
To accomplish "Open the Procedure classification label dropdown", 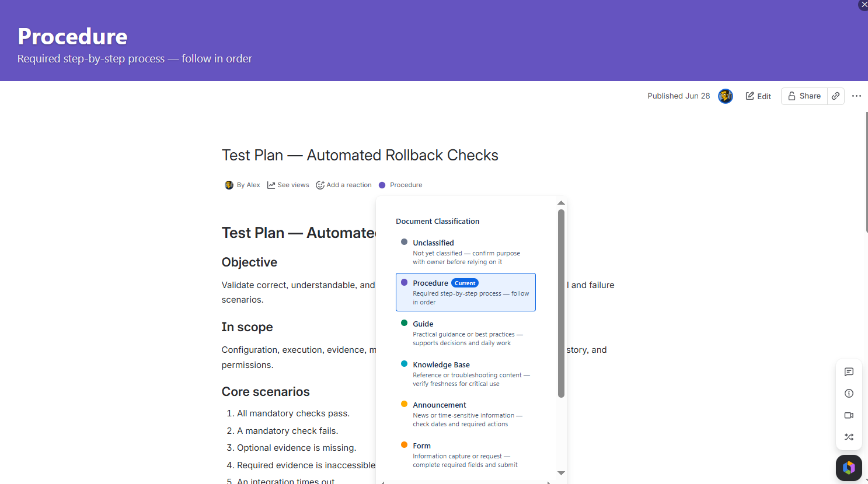I will point(400,185).
